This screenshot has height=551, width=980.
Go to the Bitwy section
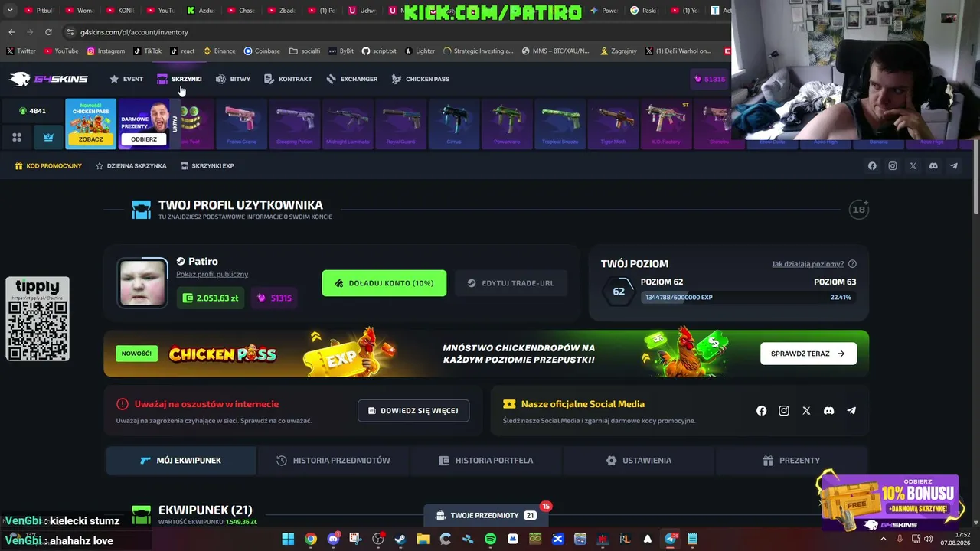click(x=233, y=79)
